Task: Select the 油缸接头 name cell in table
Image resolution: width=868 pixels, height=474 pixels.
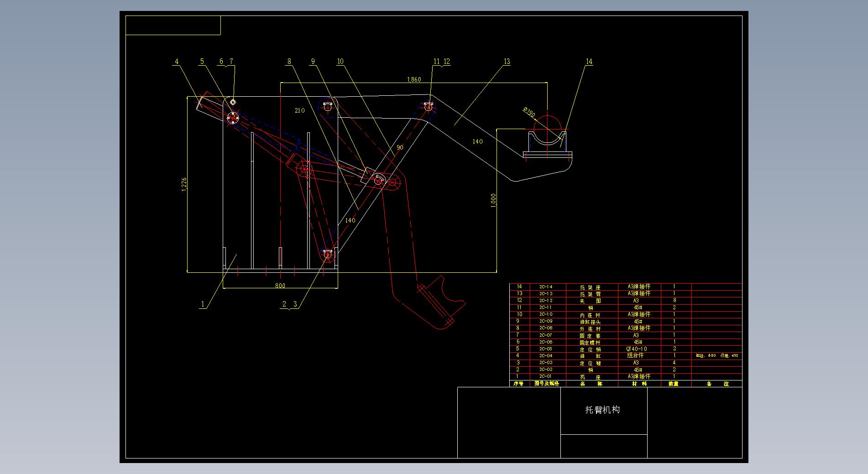Action: click(590, 322)
